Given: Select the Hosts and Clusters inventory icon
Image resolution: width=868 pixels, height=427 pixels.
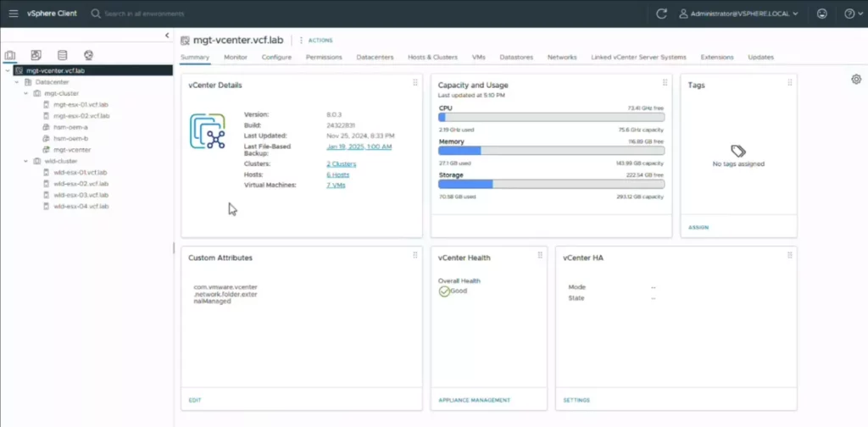Looking at the screenshot, I should 10,56.
